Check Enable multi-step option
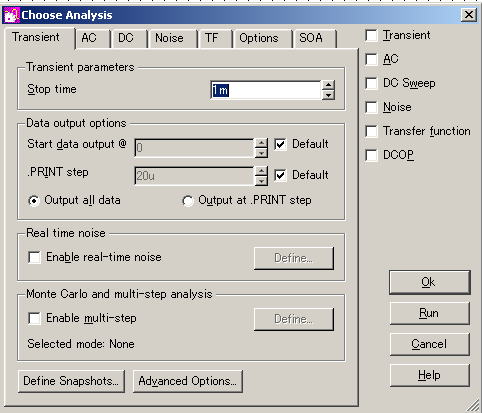 35,318
